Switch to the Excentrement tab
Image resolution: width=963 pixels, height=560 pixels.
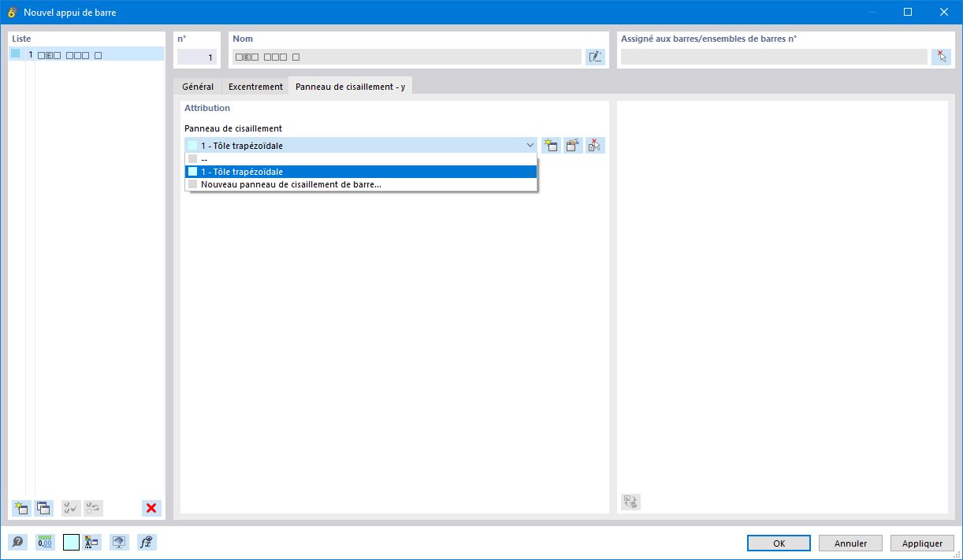click(255, 87)
